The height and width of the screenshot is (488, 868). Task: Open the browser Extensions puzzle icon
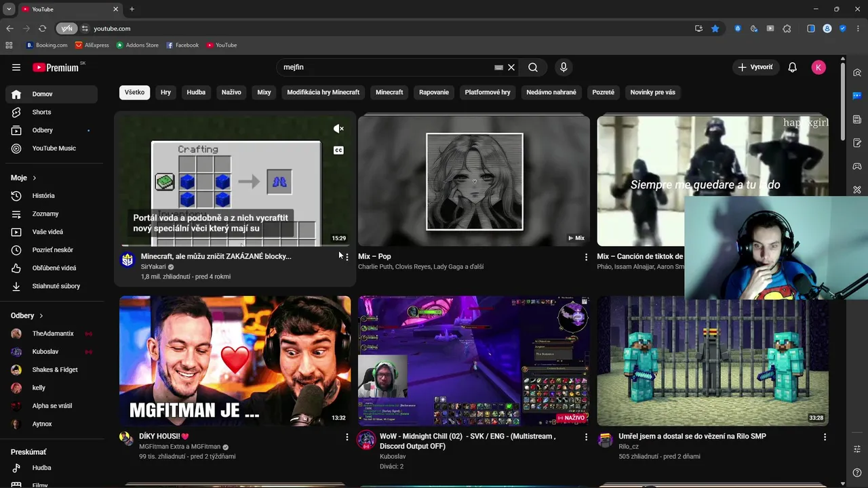click(787, 28)
